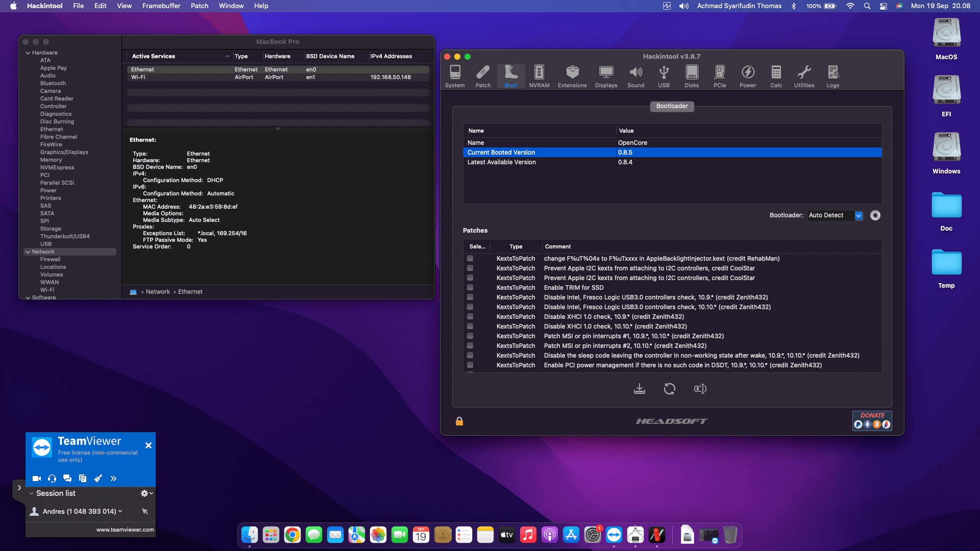Collapse the Network tree section
This screenshot has height=551, width=980.
coord(28,252)
